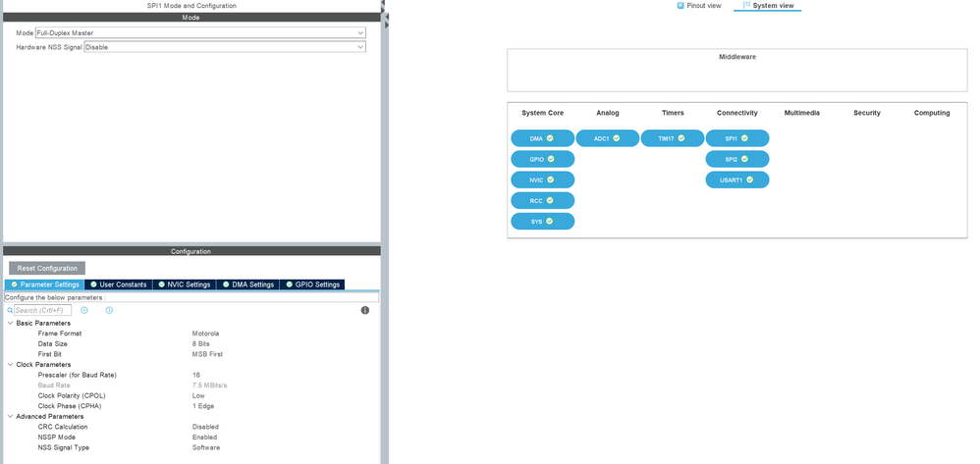Open the TIM17 timer button
Image resolution: width=980 pixels, height=464 pixels.
pos(673,138)
